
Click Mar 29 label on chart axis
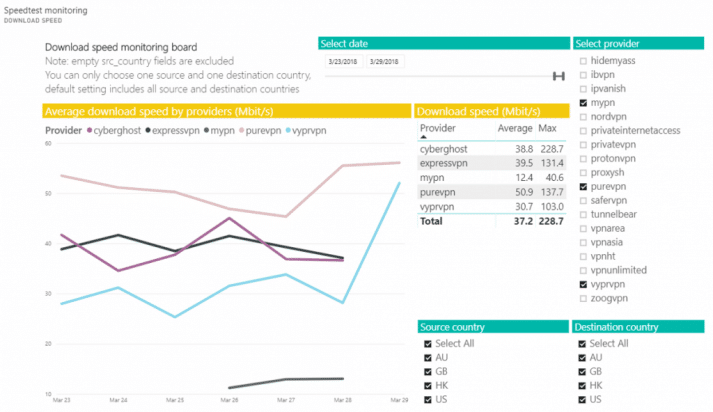click(399, 400)
